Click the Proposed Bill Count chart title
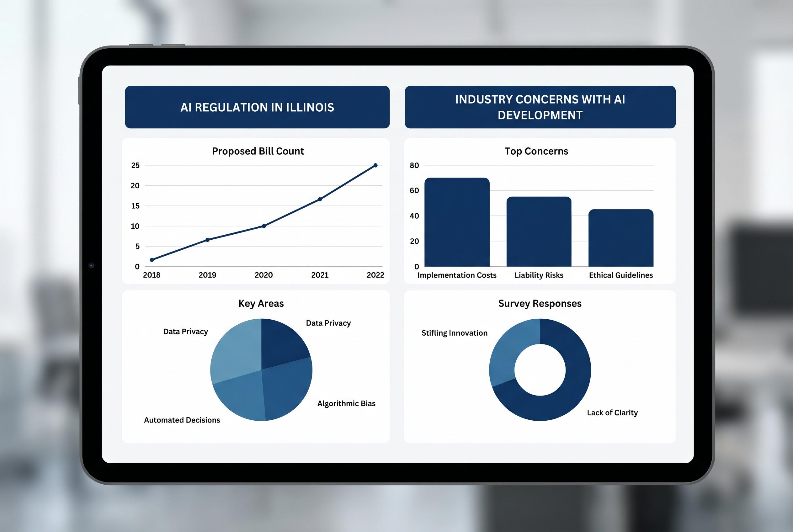 coord(258,151)
